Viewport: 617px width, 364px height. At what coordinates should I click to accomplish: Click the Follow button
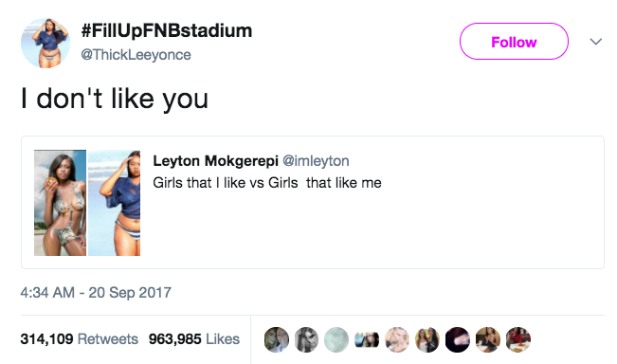(514, 42)
